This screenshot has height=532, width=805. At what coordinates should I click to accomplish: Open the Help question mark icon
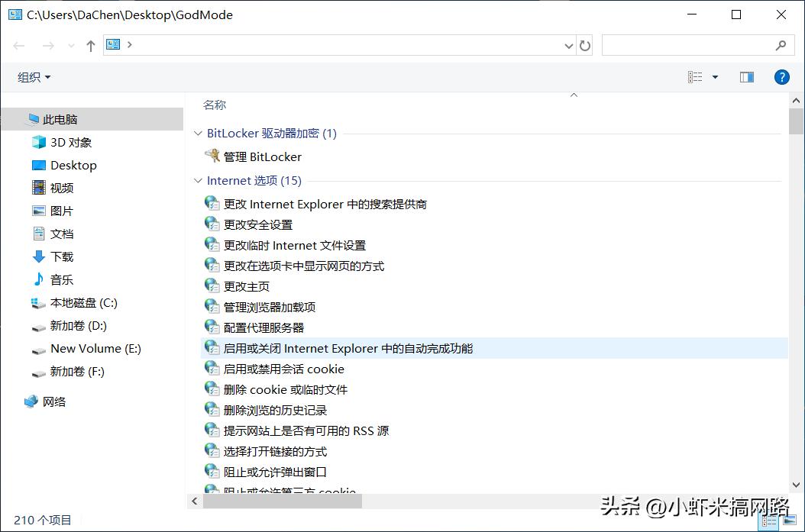point(781,76)
